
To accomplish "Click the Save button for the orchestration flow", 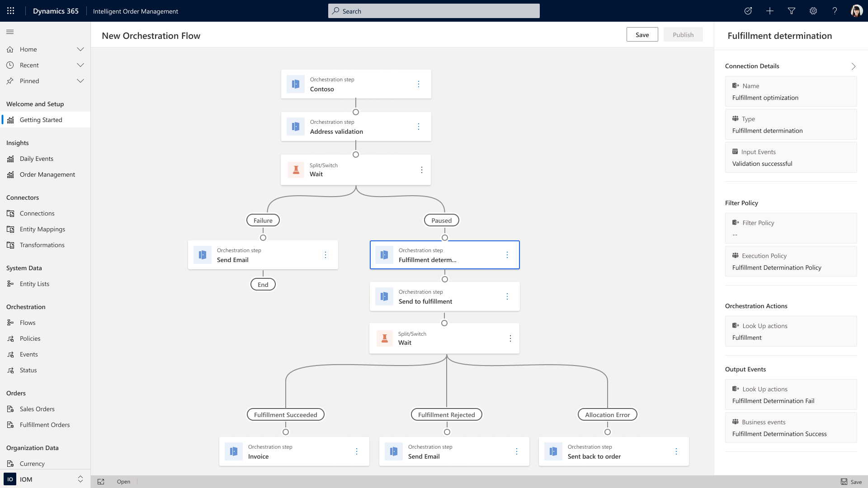I will point(642,34).
